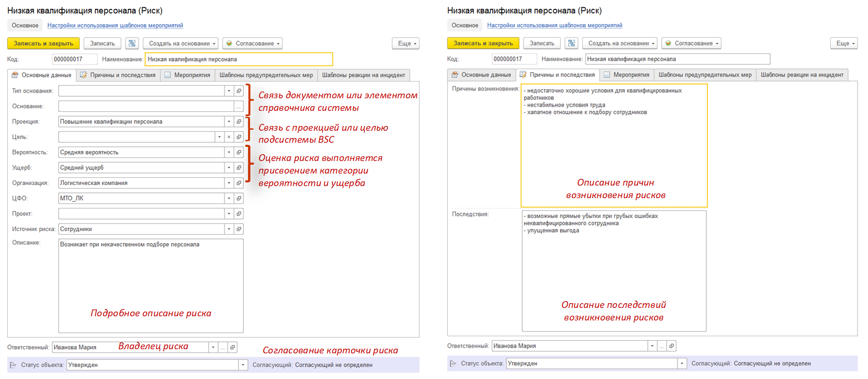Click the open icon beside the Источник риска field
Screen dimensions: 868x379
(239, 229)
